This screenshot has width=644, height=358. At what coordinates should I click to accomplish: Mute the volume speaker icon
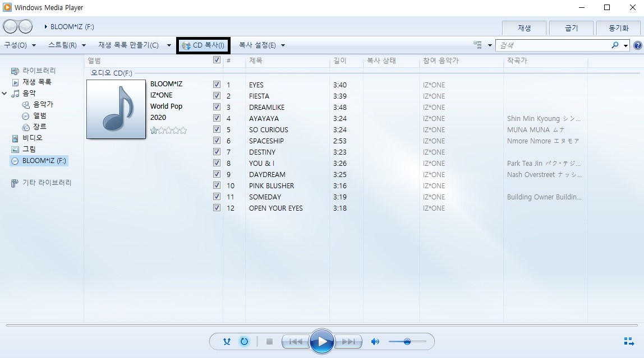pyautogui.click(x=375, y=341)
